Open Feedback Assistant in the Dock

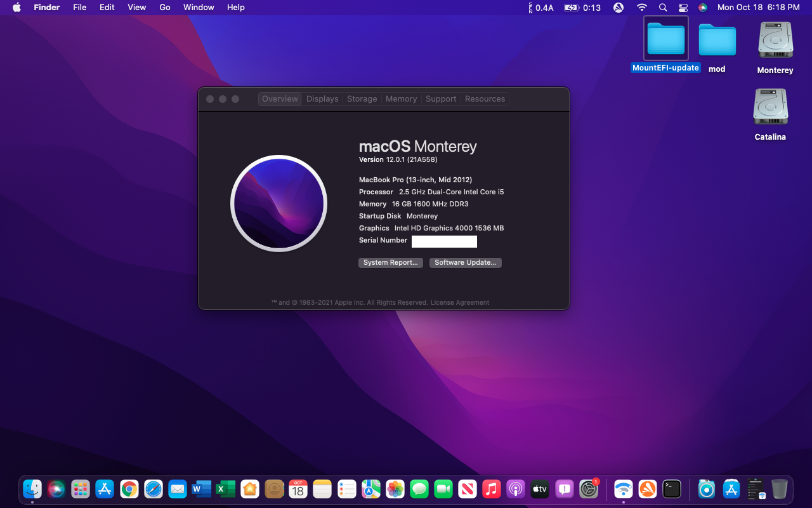point(564,489)
